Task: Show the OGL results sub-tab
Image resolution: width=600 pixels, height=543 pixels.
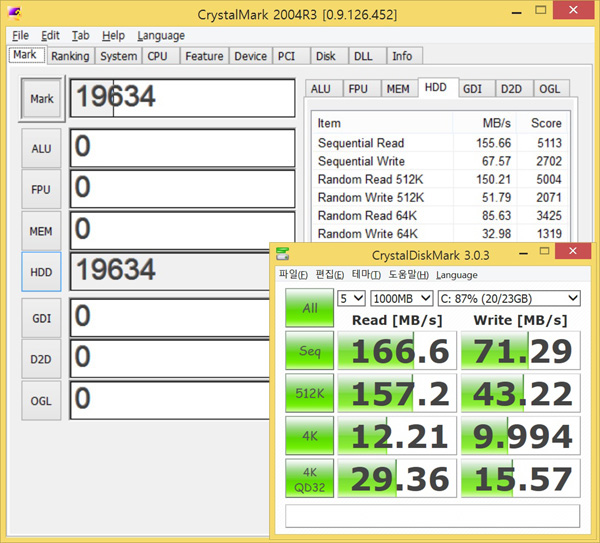Action: click(x=551, y=89)
